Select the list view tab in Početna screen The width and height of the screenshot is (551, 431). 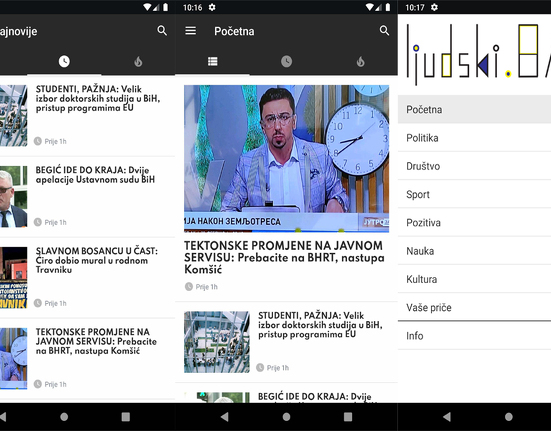[213, 61]
